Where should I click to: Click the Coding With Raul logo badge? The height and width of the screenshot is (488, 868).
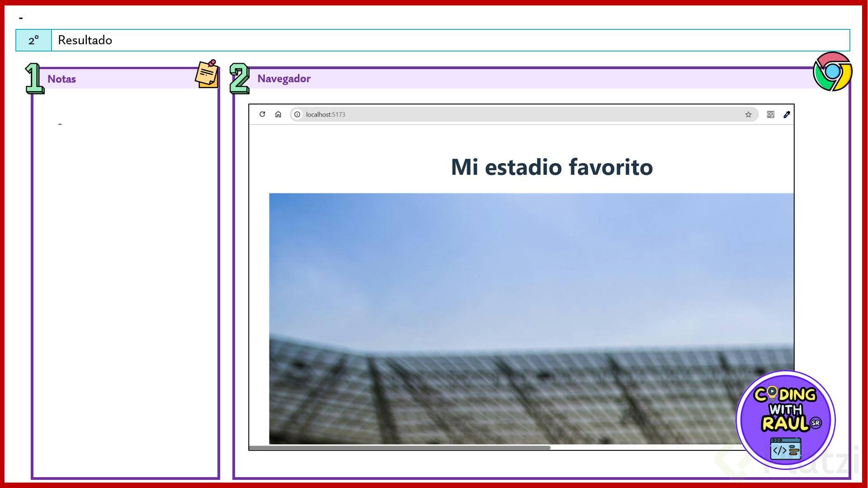(x=786, y=419)
